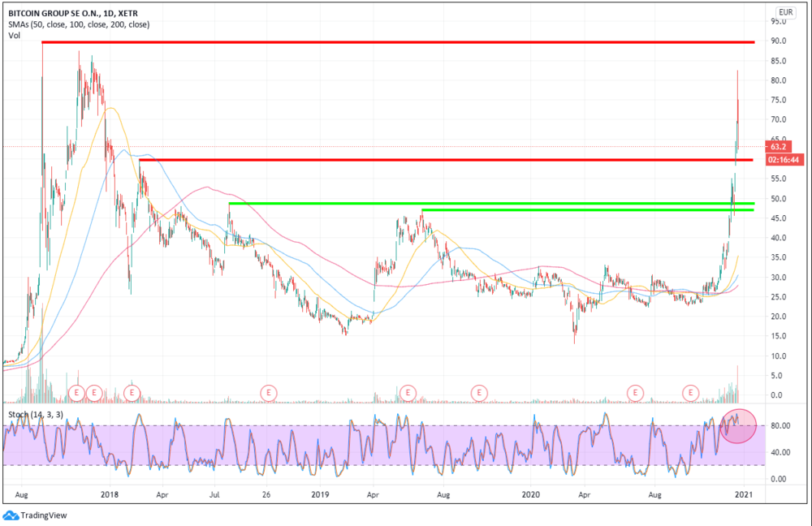Viewport: 812px width, 526px height.
Task: Click the earnings E marker between Apr and Aug 2019
Action: [408, 393]
